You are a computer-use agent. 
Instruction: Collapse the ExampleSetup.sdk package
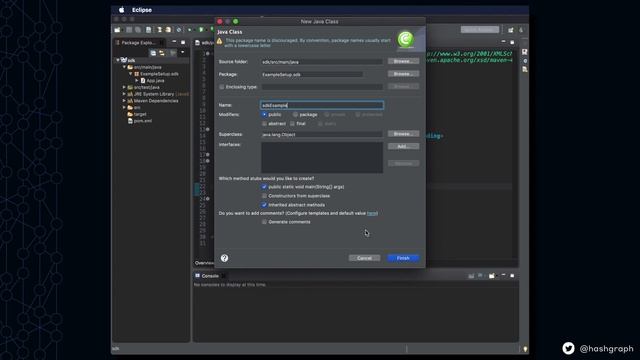pyautogui.click(x=131, y=74)
